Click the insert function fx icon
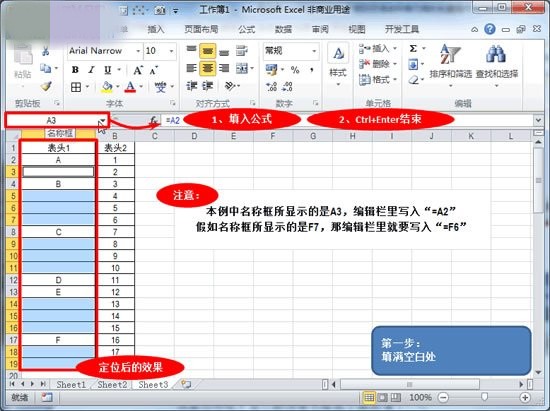The image size is (550, 411). tap(153, 120)
